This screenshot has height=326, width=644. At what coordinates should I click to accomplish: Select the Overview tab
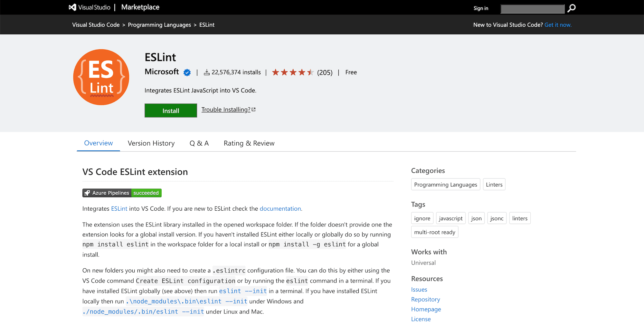(99, 143)
